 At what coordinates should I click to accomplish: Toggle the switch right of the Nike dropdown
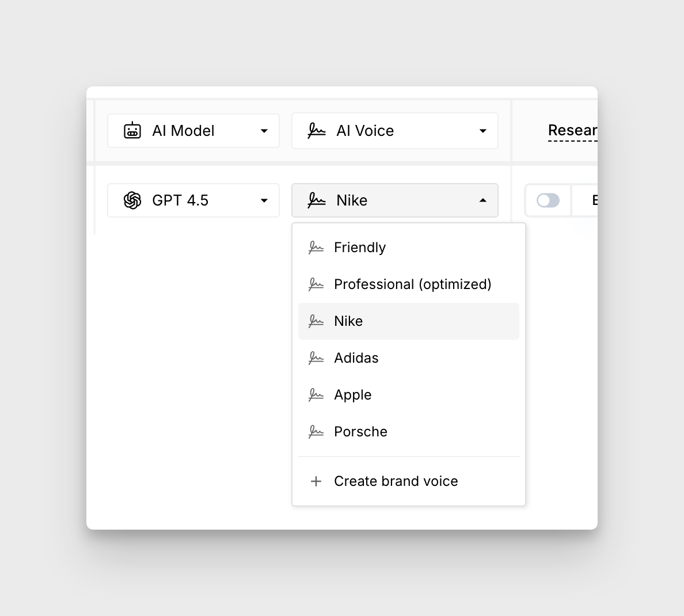pyautogui.click(x=548, y=200)
